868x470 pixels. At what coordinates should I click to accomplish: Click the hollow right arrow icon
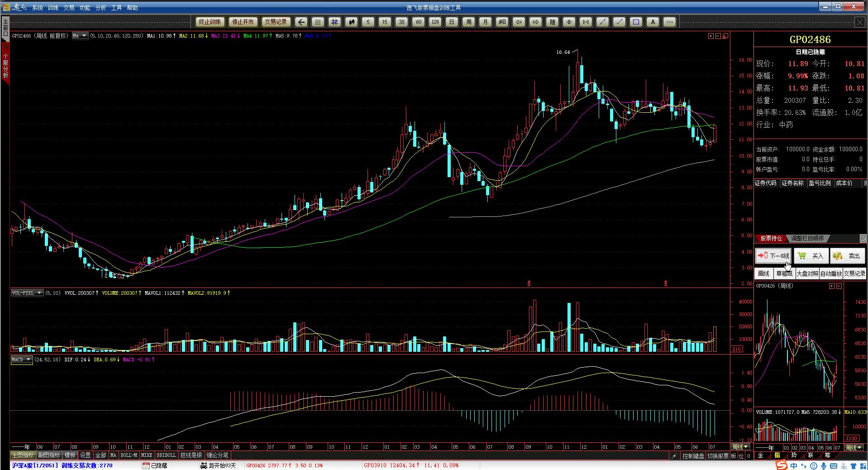(536, 22)
